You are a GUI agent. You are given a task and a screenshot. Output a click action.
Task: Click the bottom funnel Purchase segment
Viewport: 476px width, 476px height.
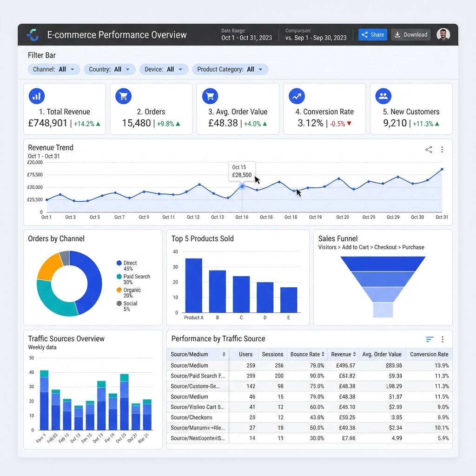click(x=383, y=310)
